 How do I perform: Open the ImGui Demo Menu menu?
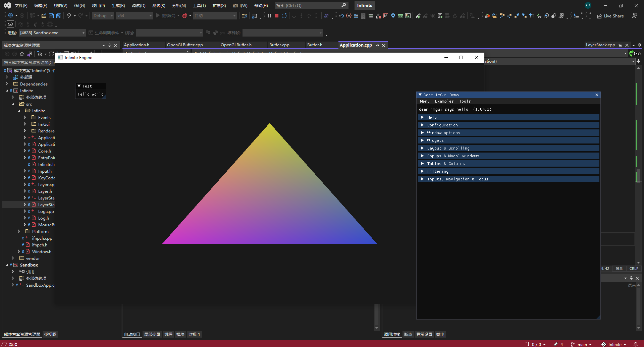point(425,101)
